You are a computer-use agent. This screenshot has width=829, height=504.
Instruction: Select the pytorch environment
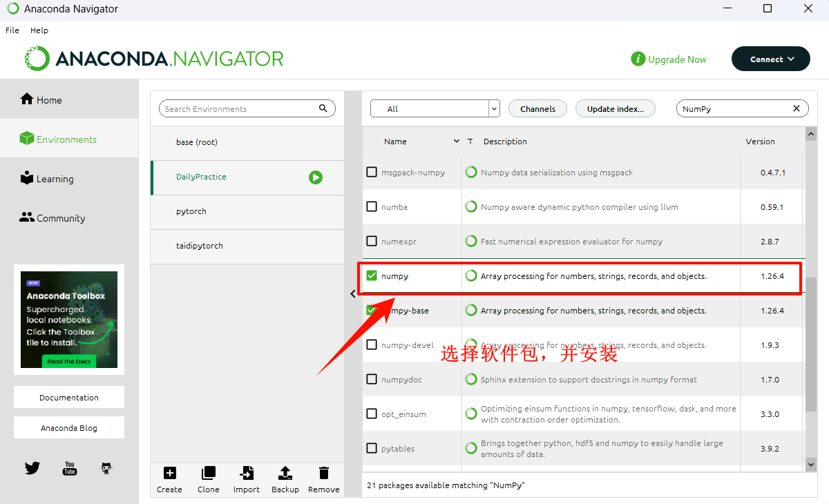coord(247,212)
